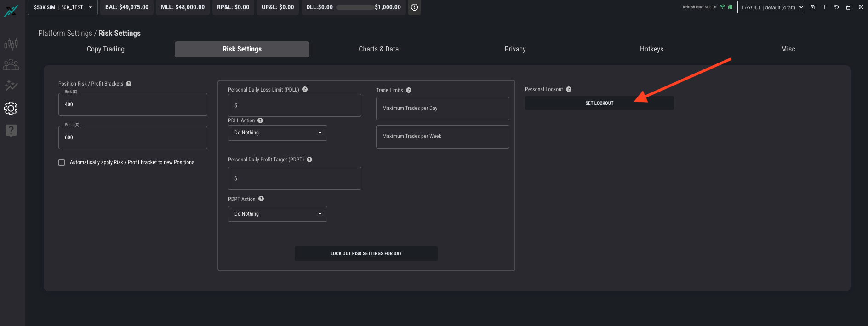This screenshot has height=326, width=868.
Task: Click the save layout floppy disk icon
Action: 813,7
